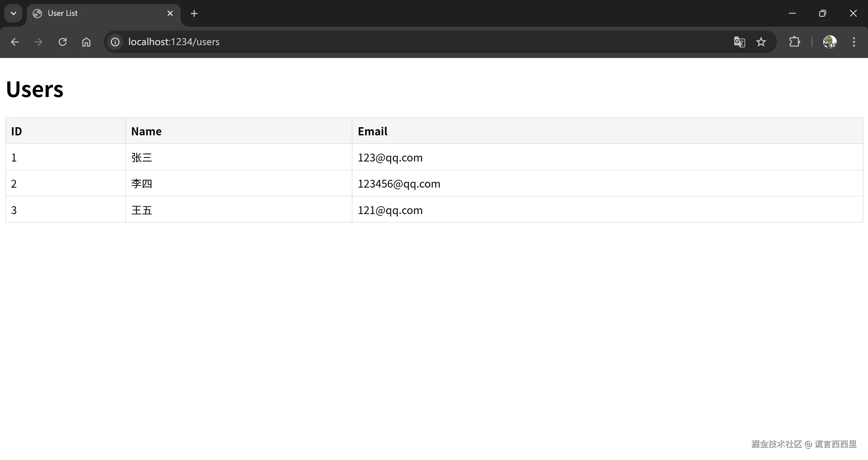Click the Name column header

[146, 131]
